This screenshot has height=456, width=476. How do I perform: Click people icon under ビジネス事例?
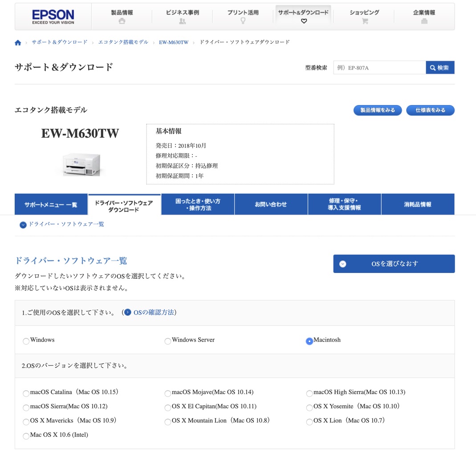(x=182, y=21)
